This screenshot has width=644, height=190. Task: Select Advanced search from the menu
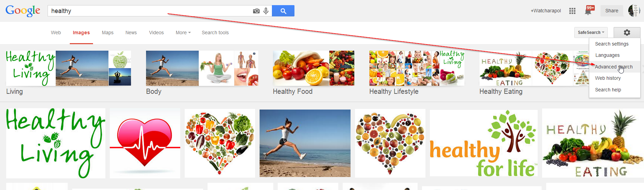[615, 67]
